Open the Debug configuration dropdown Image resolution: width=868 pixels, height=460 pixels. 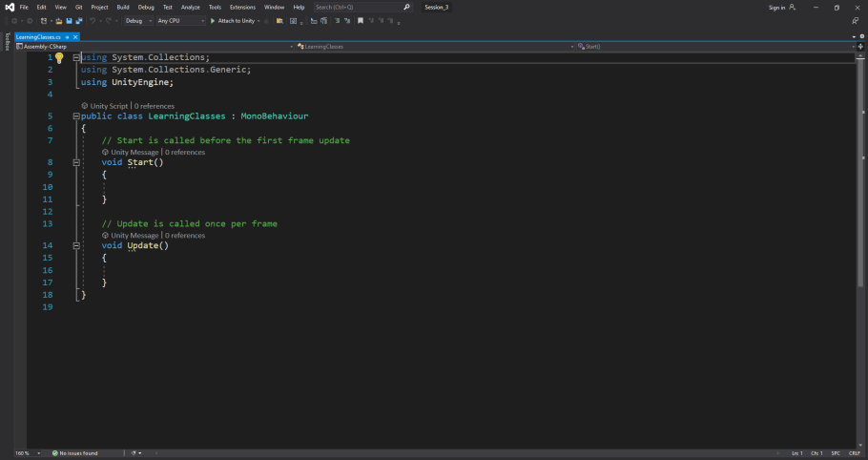[138, 20]
